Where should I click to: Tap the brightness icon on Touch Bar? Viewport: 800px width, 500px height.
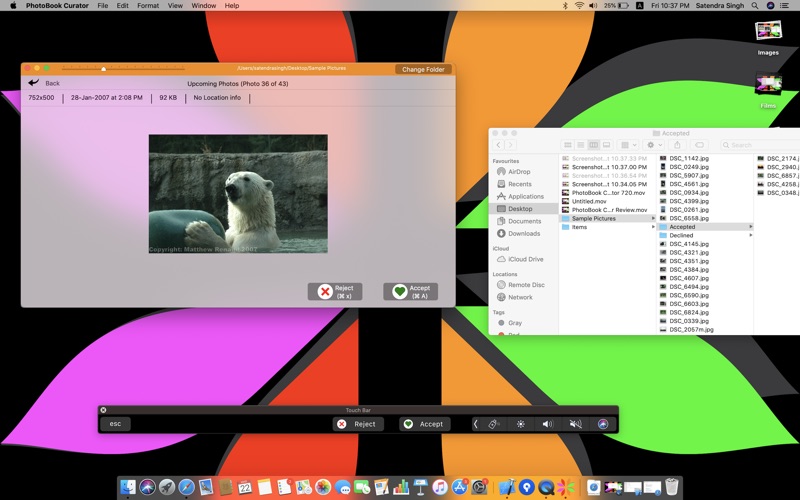tap(520, 424)
